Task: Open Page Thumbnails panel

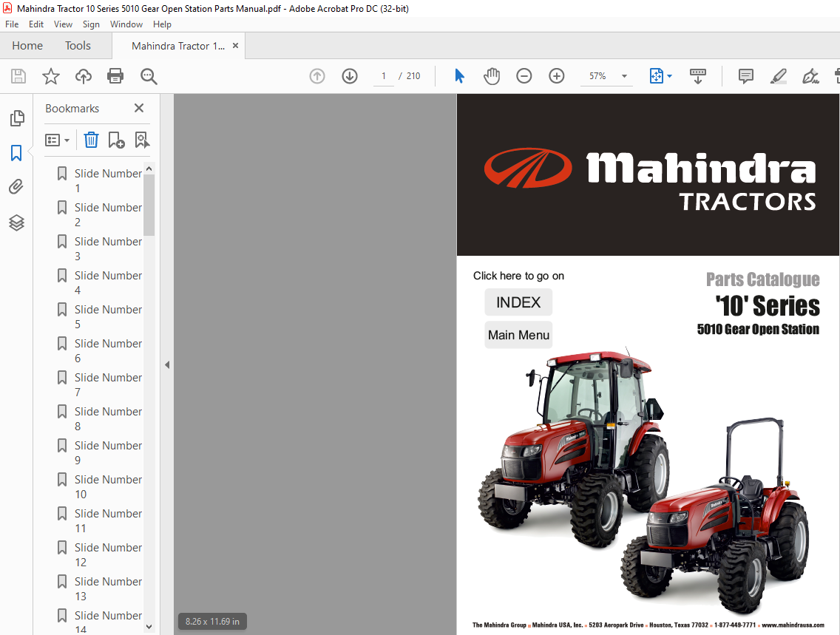Action: point(16,118)
